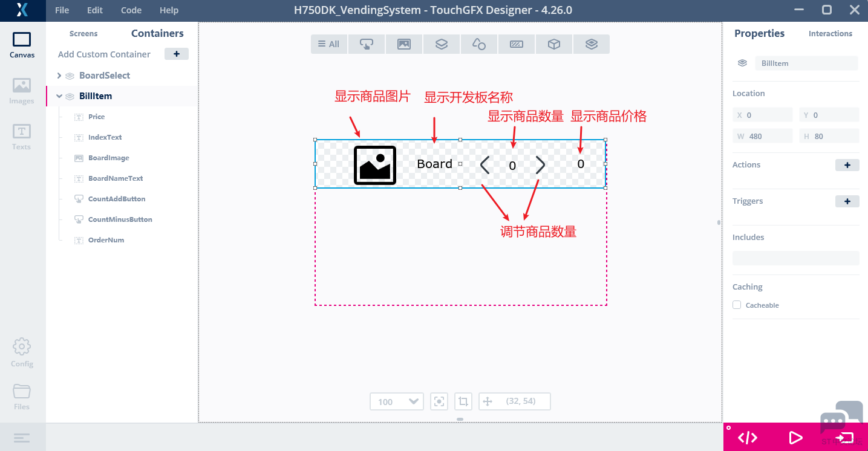868x451 pixels.
Task: Open the Canvas view in the sidebar
Action: (22, 46)
